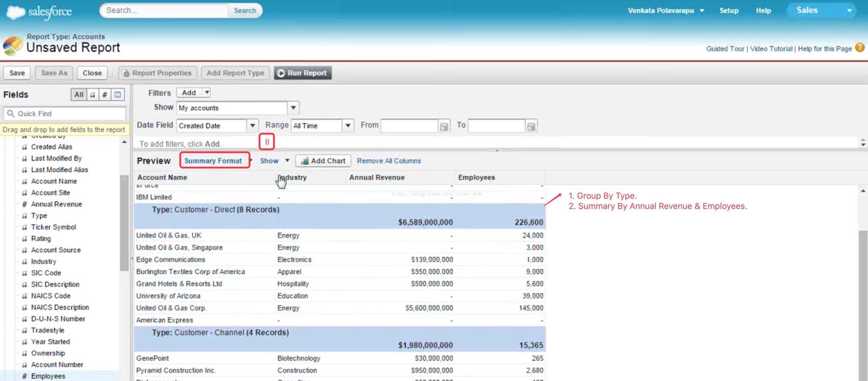This screenshot has width=868, height=381.
Task: Filter fields by date type icon
Action: click(x=118, y=94)
